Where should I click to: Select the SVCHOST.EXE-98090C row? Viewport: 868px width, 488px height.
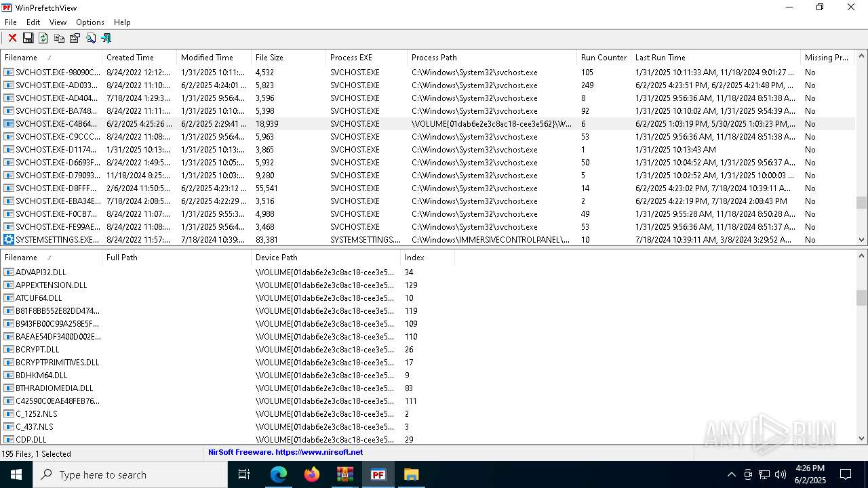pyautogui.click(x=428, y=73)
